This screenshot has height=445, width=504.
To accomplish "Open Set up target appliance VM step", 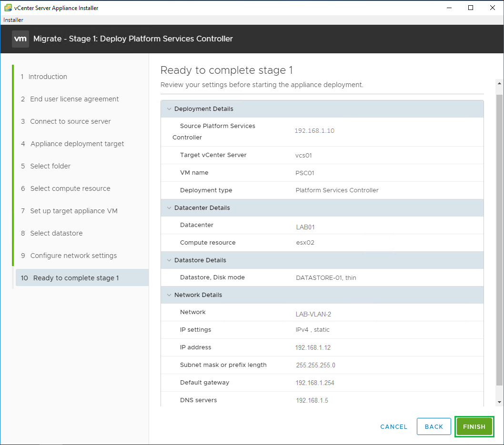I will click(73, 211).
